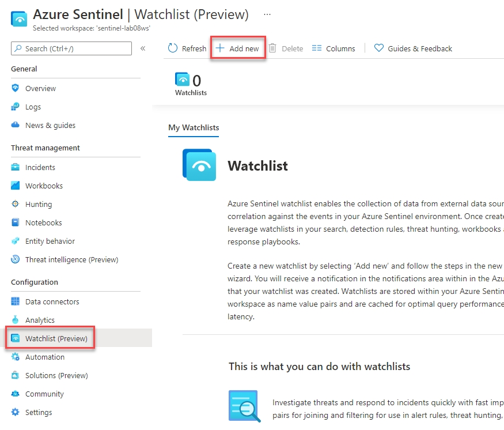Select the My Watchlists tab
Image resolution: width=504 pixels, height=430 pixels.
[x=194, y=127]
